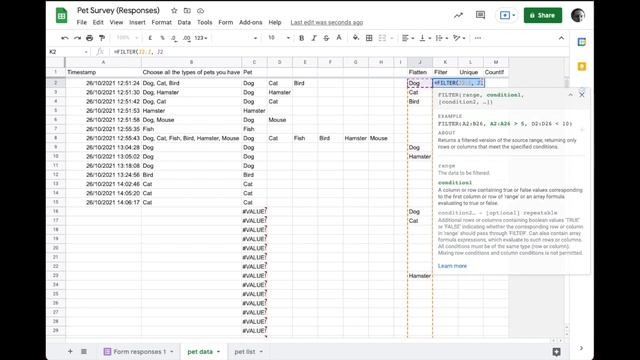Open the File menu
Screen dimensions: 640x360
pos(82,22)
